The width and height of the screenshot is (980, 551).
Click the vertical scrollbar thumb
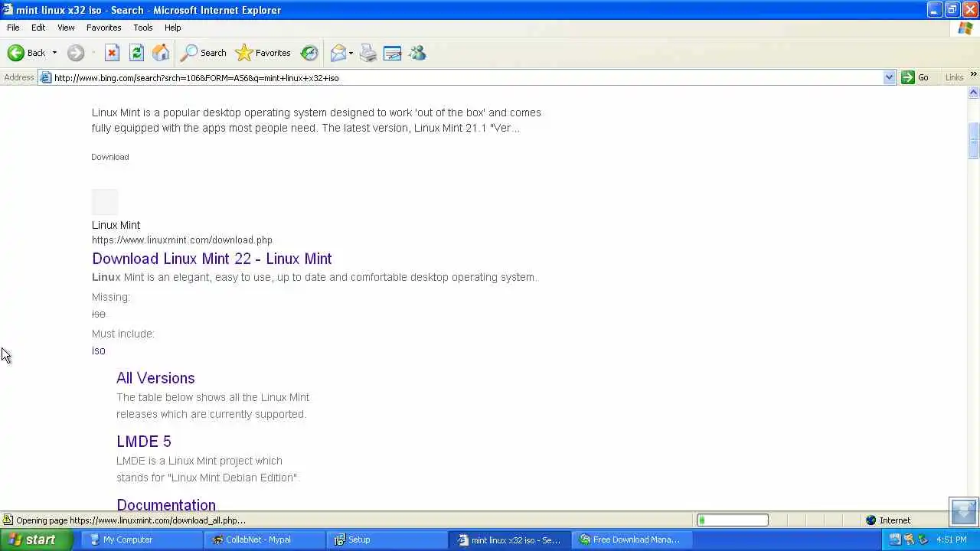pos(974,141)
